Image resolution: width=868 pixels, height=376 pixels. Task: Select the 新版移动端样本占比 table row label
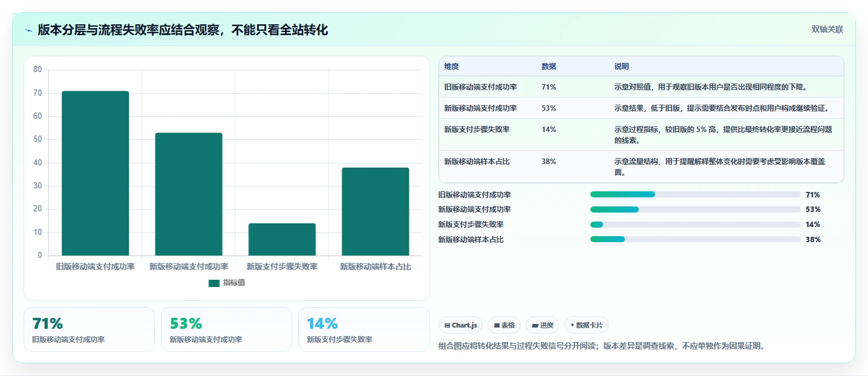point(477,162)
